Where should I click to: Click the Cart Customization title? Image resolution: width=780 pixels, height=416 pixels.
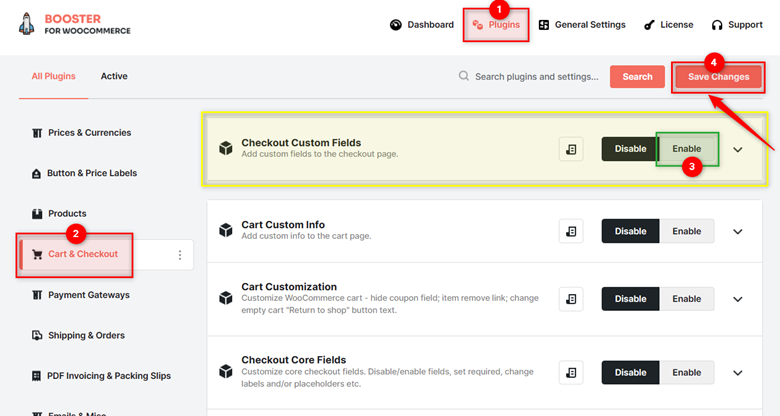289,287
